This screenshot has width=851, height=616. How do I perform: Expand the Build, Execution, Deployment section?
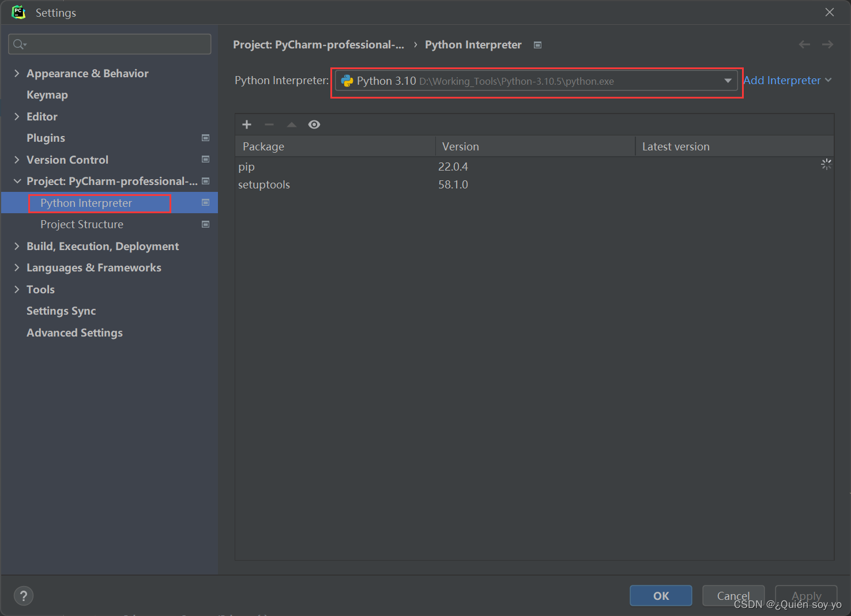click(x=17, y=246)
